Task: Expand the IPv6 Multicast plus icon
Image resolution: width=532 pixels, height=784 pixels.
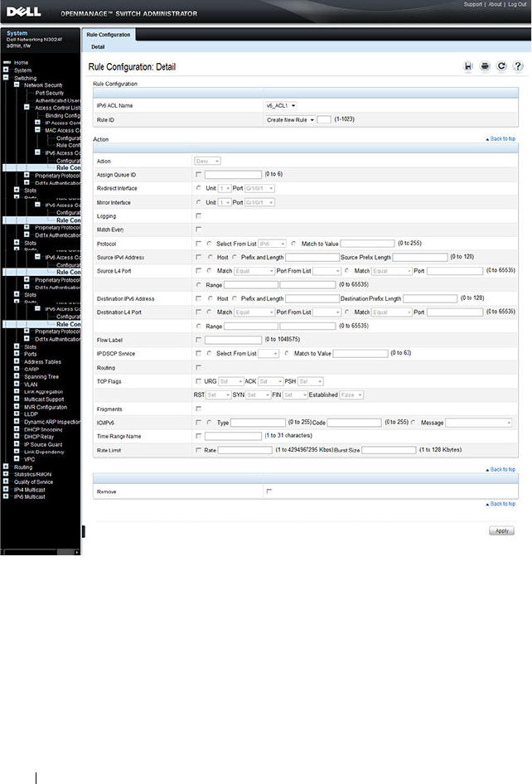Action: 6,496
